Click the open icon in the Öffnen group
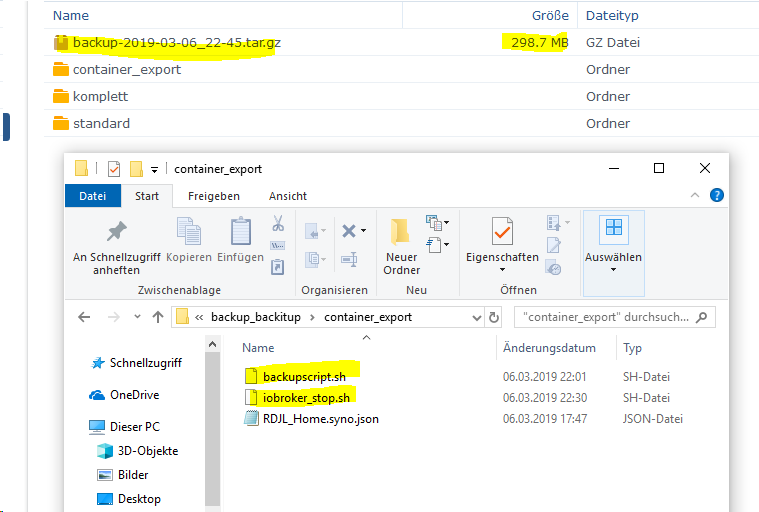Viewport: 759px width, 512px height. (x=553, y=223)
